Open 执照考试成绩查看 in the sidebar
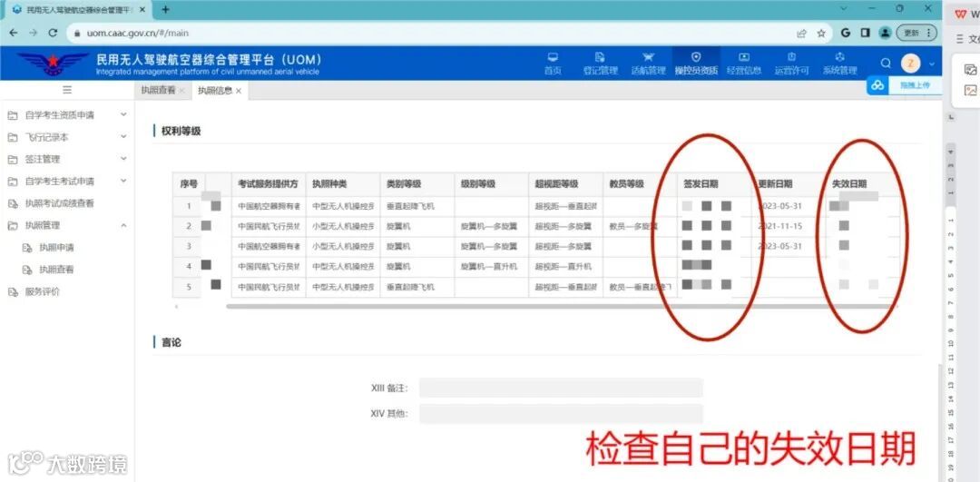Viewport: 980px width, 482px height. point(59,203)
